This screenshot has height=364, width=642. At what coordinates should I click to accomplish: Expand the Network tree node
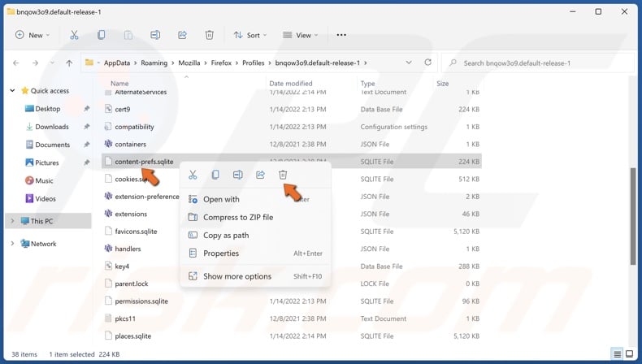coord(12,244)
